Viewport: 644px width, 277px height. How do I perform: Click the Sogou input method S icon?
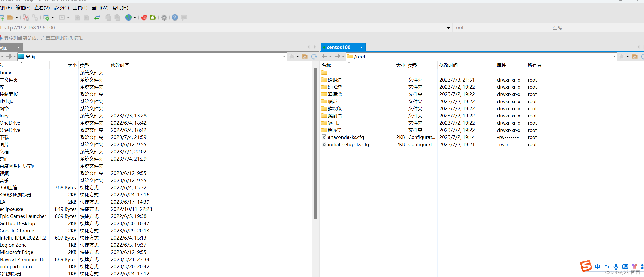[586, 266]
